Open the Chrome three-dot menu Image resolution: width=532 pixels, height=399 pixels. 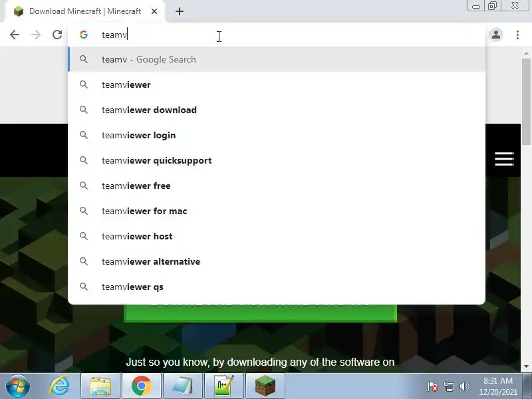tap(517, 35)
